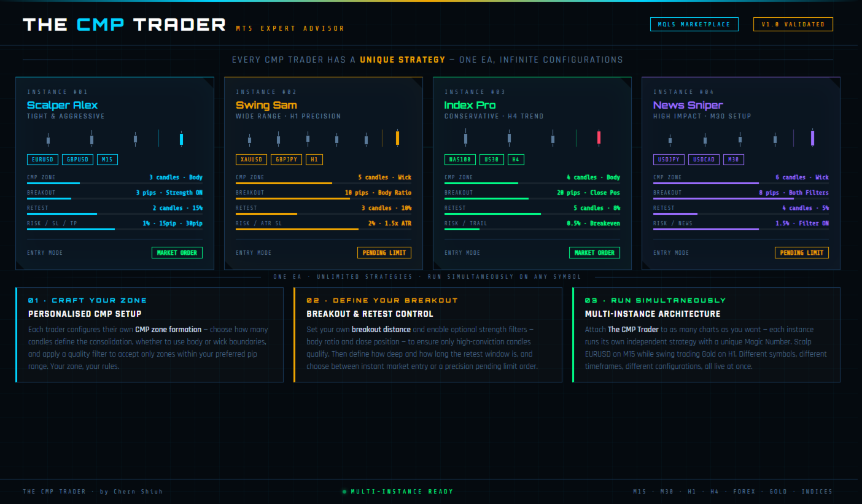Image resolution: width=862 pixels, height=504 pixels.
Task: Click the "3 pips · Strength ON" value
Action: click(169, 193)
